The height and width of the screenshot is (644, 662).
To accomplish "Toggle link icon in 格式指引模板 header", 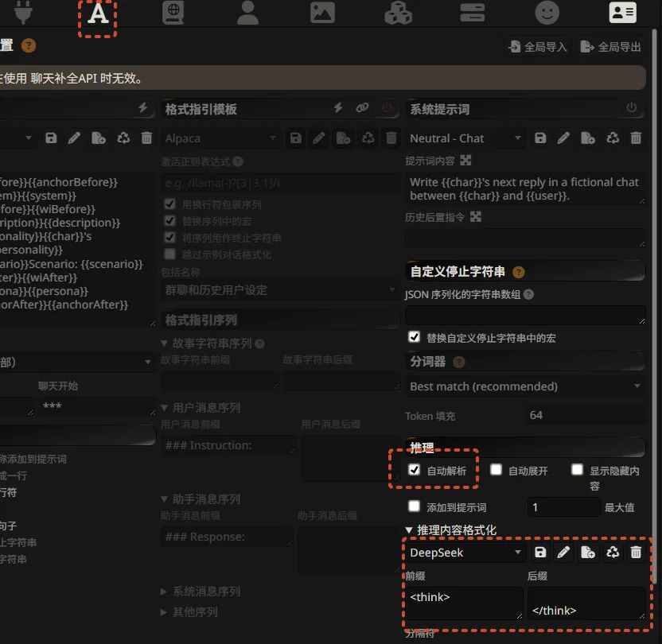I will tap(362, 107).
